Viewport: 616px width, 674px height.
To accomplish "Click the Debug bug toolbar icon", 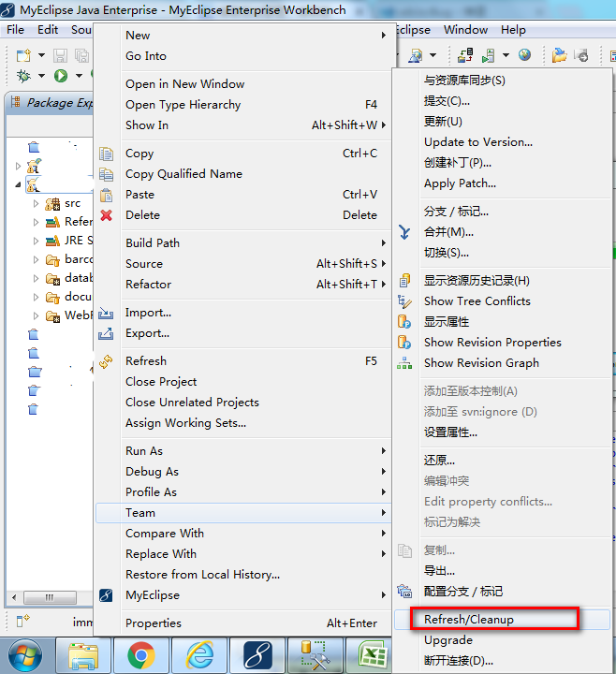I will (23, 76).
